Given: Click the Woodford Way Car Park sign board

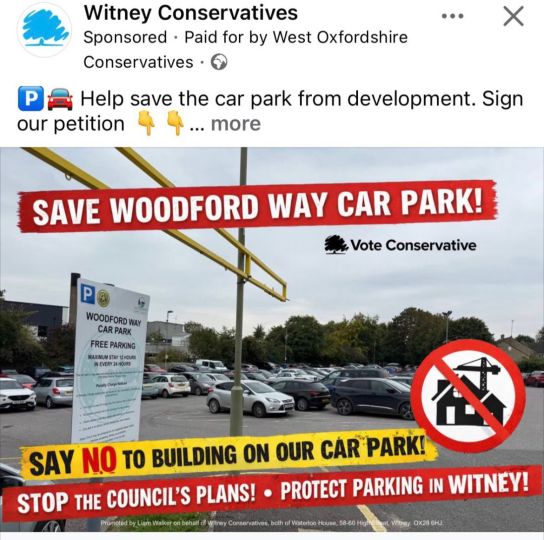Looking at the screenshot, I should tap(110, 360).
